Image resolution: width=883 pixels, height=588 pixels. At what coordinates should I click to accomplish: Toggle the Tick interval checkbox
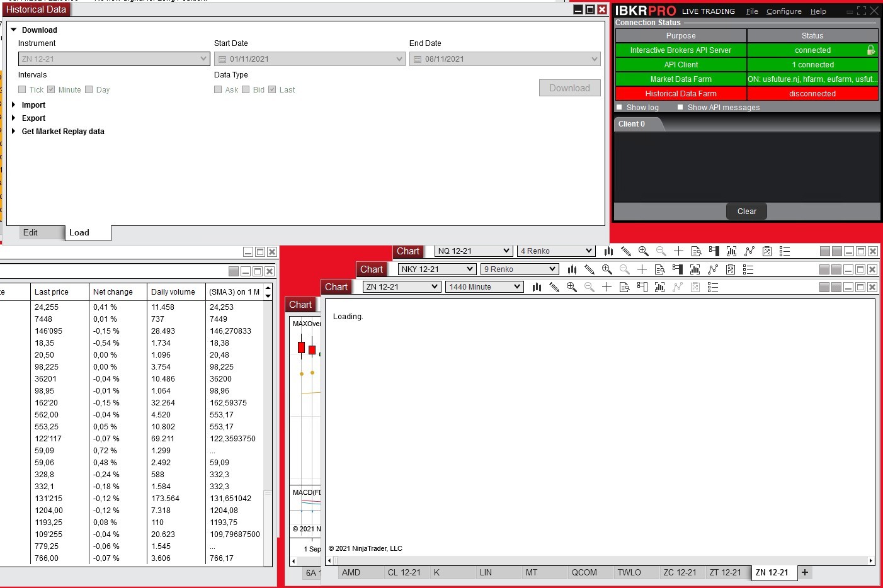click(x=22, y=89)
